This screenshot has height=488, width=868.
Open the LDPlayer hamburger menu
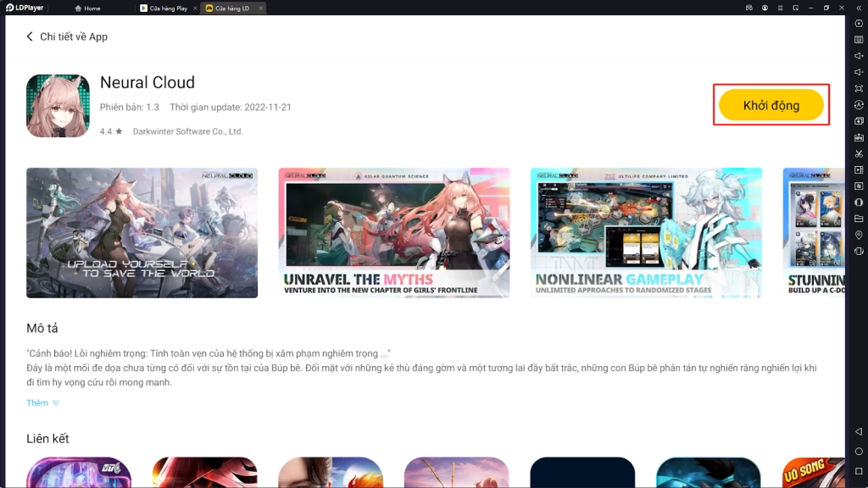click(781, 7)
